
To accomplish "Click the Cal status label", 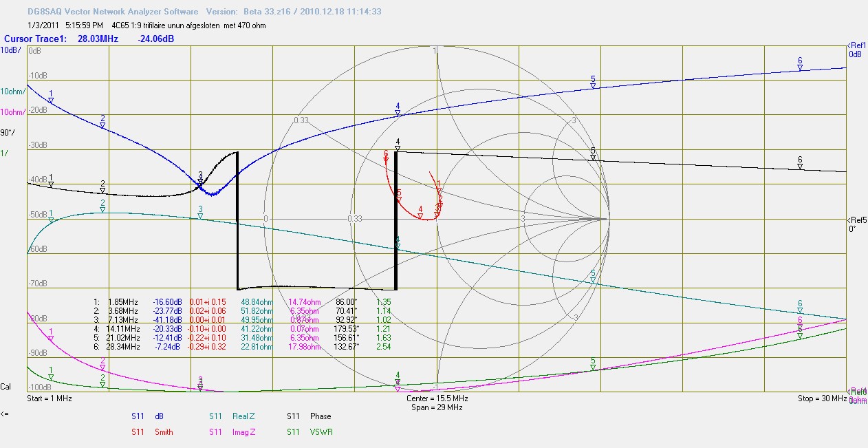I will click(x=6, y=387).
